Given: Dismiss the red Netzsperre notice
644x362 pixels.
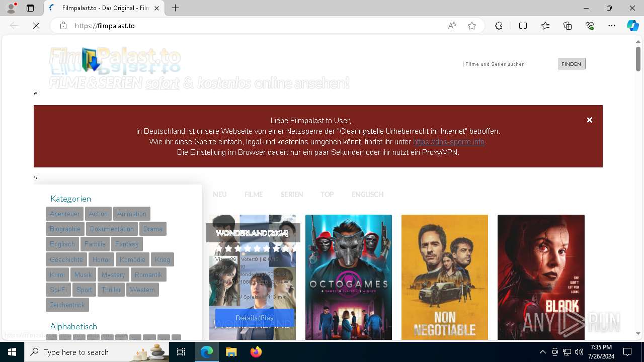Looking at the screenshot, I should 590,120.
